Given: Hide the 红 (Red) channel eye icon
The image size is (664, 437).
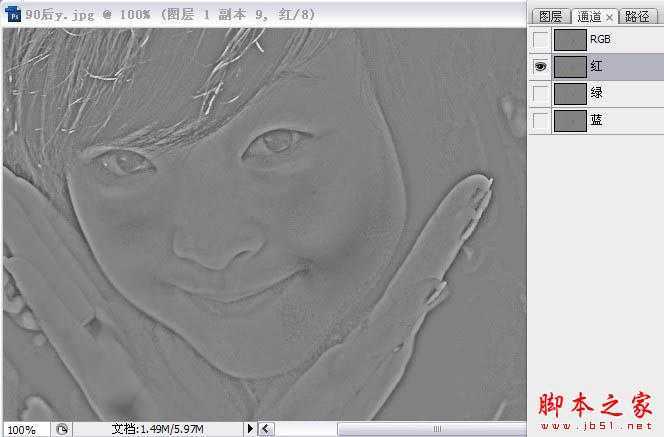Looking at the screenshot, I should tap(540, 66).
